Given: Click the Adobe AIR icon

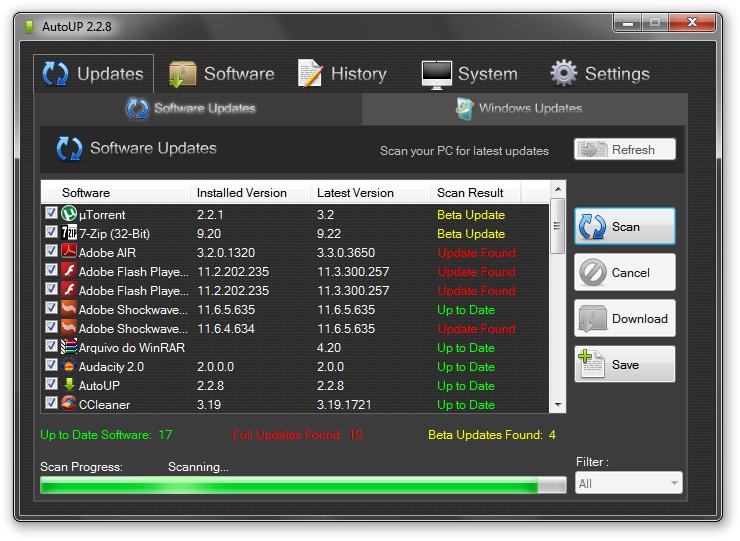Looking at the screenshot, I should [x=69, y=252].
